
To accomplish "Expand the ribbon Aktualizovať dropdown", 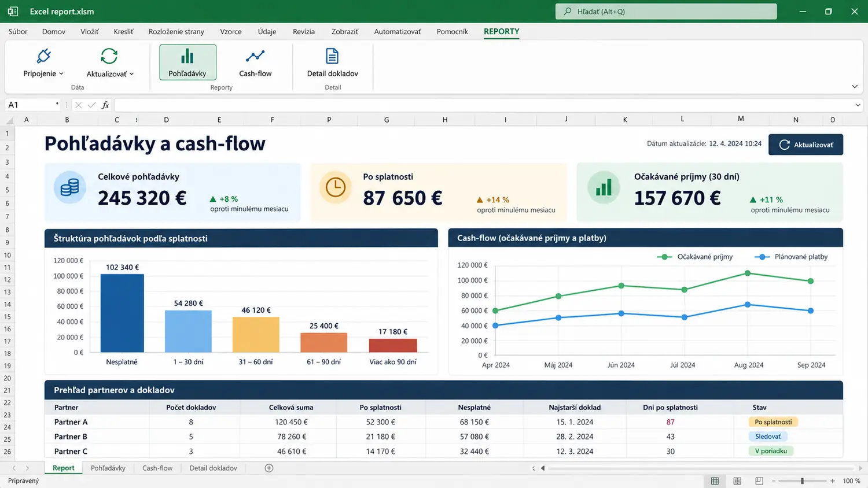I will 110,62.
